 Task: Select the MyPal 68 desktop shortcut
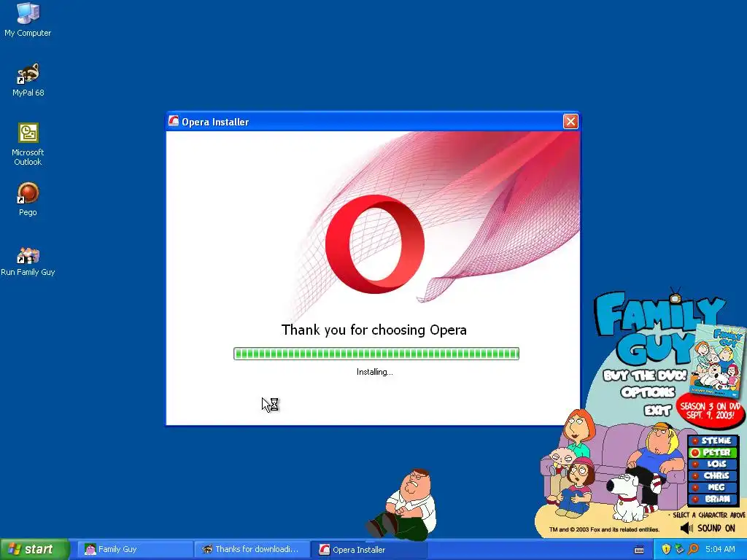click(28, 79)
